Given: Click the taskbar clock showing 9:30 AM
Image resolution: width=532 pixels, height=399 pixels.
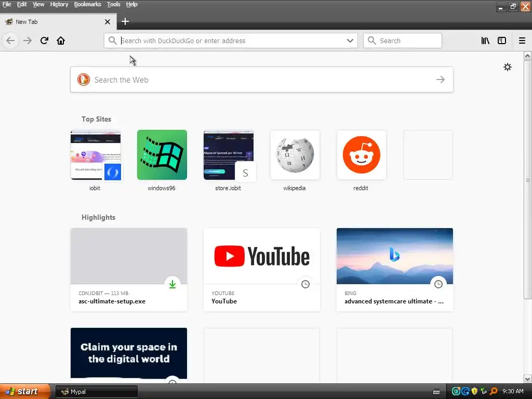Looking at the screenshot, I should pyautogui.click(x=513, y=392).
